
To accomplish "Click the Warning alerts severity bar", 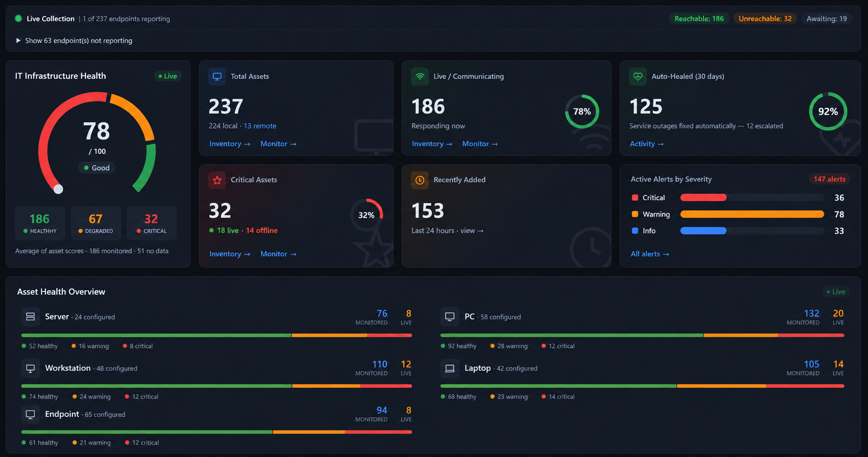I will click(752, 214).
